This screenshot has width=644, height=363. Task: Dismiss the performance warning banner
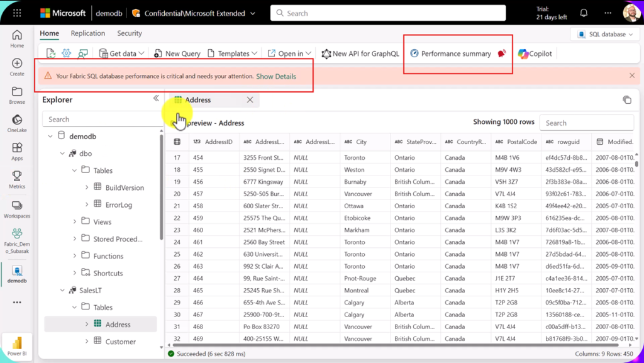coord(632,75)
